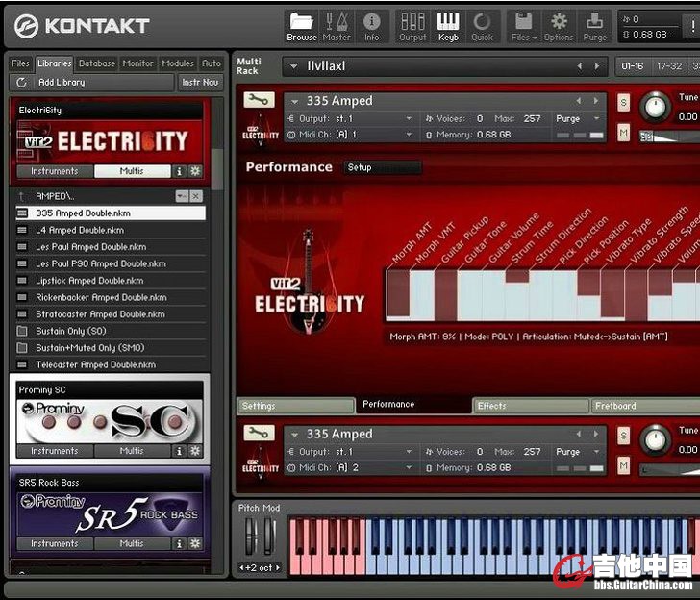Open the Effects tab of Electri6ity

coord(531,406)
